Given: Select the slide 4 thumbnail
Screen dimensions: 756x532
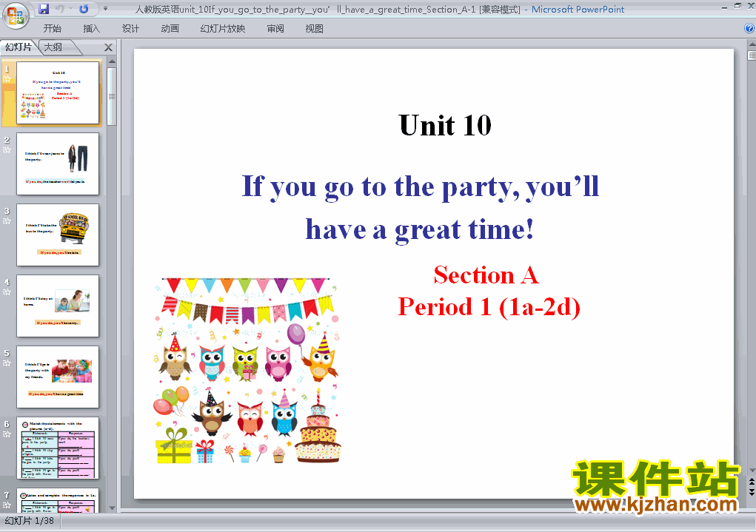Looking at the screenshot, I should tap(58, 306).
